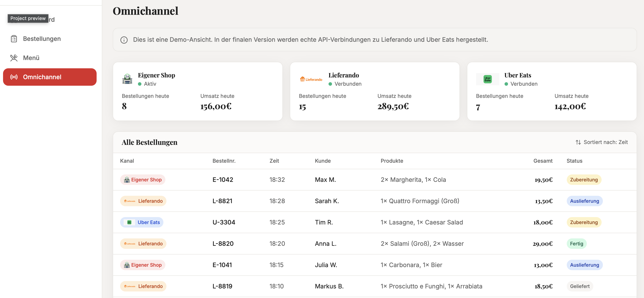This screenshot has width=644, height=298.
Task: Click the sort arrows icon beside Sortiert nach
Action: (578, 142)
